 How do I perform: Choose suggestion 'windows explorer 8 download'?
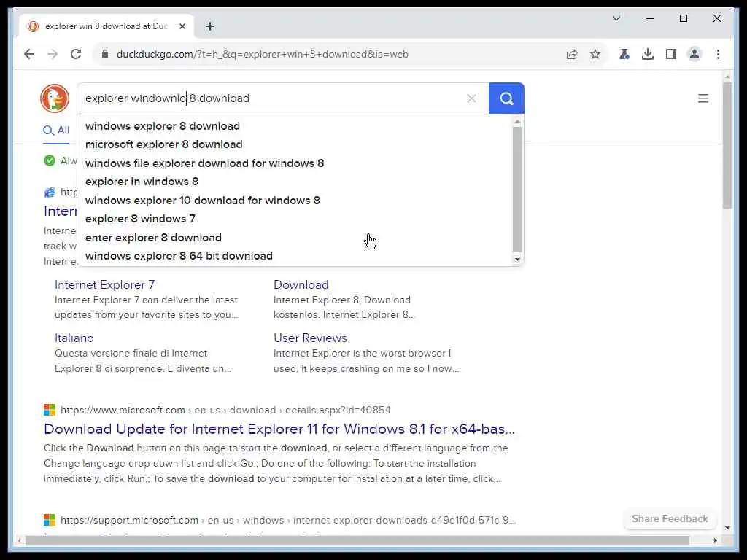tap(163, 126)
